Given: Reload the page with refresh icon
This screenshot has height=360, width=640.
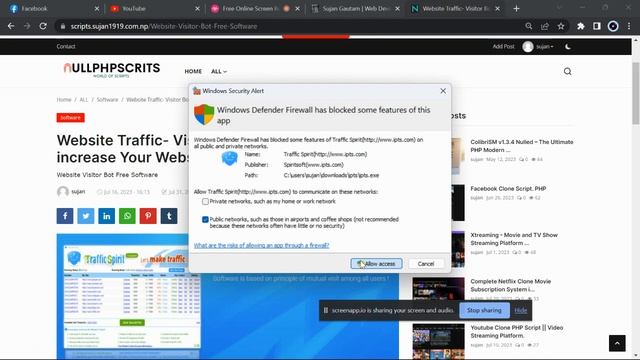Looking at the screenshot, I should (43, 26).
